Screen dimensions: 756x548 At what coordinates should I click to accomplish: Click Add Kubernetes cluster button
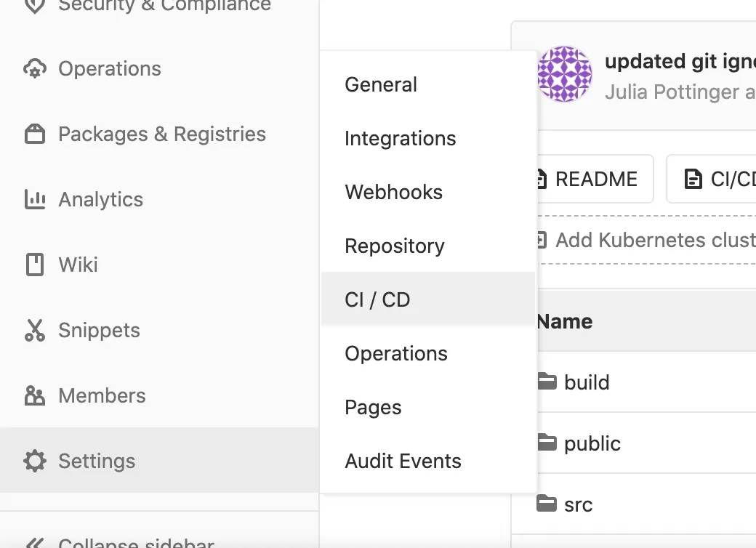(646, 240)
